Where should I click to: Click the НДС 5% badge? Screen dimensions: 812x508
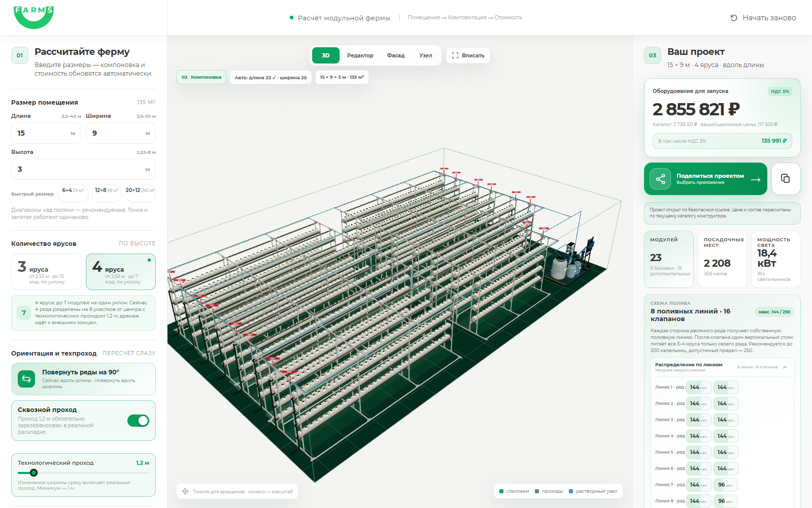coord(780,91)
